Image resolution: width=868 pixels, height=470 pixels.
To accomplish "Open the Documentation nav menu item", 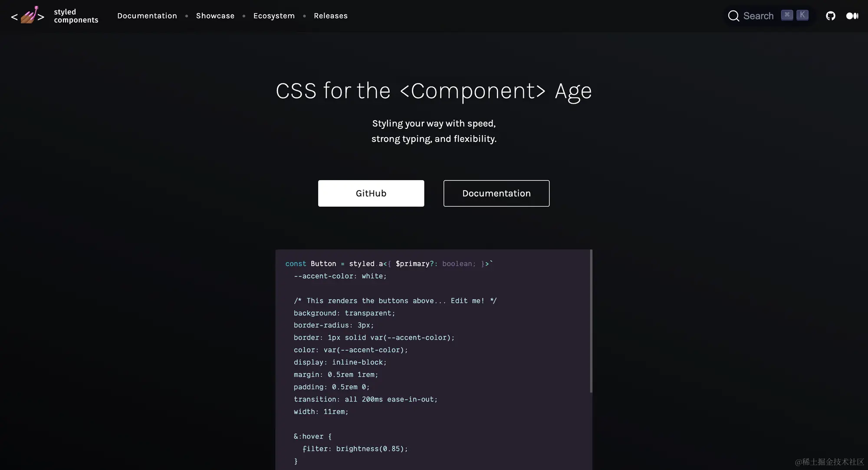I will click(x=147, y=16).
